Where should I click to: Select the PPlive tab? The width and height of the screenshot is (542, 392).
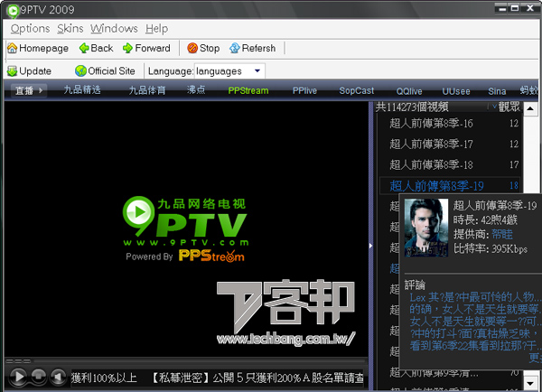click(x=304, y=90)
